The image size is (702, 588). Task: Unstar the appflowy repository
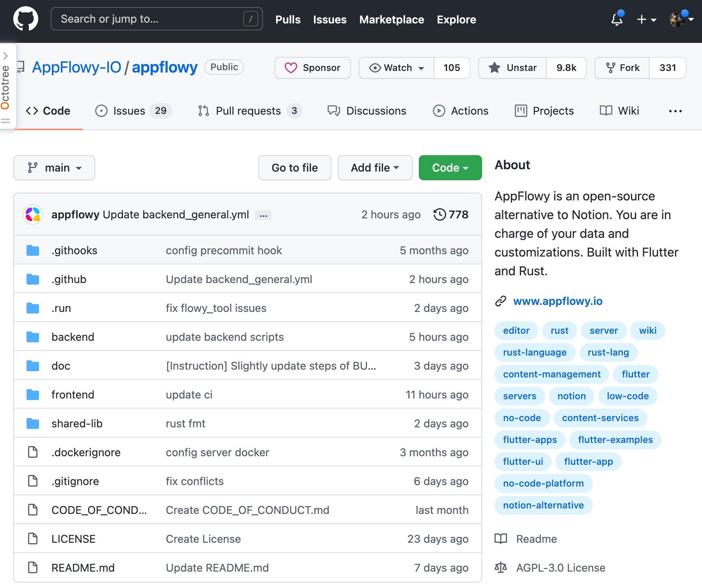click(513, 68)
